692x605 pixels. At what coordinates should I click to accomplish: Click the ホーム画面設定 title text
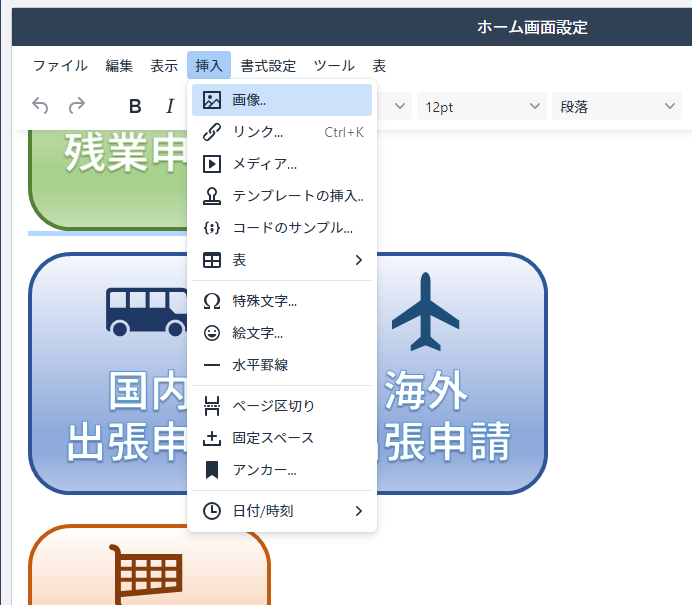532,27
